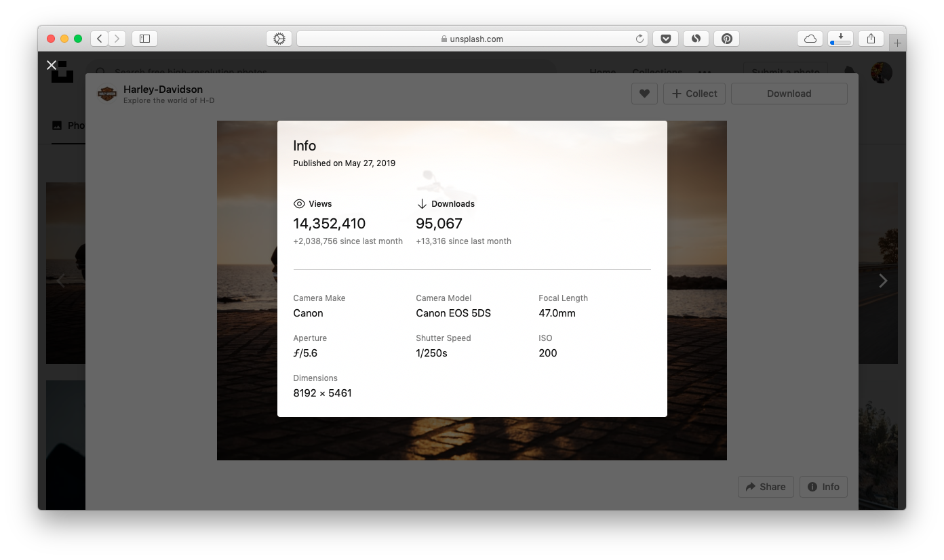The width and height of the screenshot is (944, 560).
Task: Click the Pinterest extension icon
Action: [x=726, y=39]
